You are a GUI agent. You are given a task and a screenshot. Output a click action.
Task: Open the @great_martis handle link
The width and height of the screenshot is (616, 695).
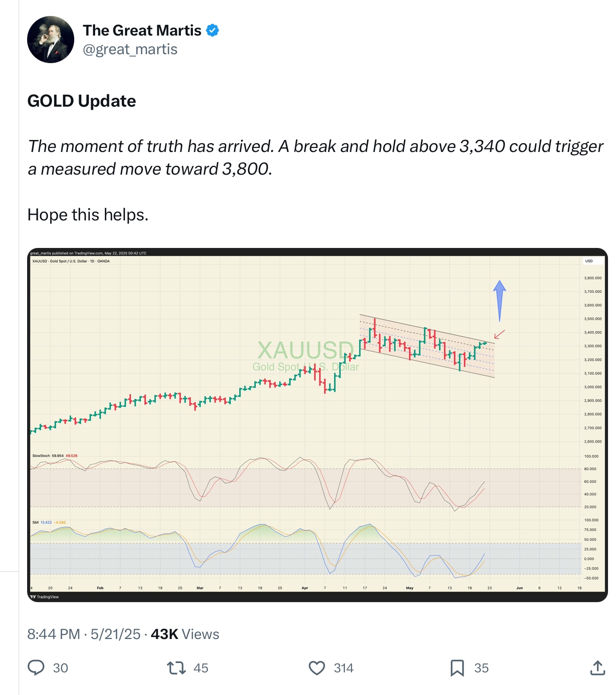click(x=130, y=49)
